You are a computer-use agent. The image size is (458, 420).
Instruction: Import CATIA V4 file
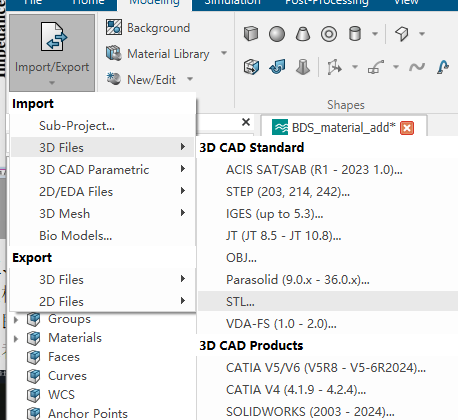328,390
